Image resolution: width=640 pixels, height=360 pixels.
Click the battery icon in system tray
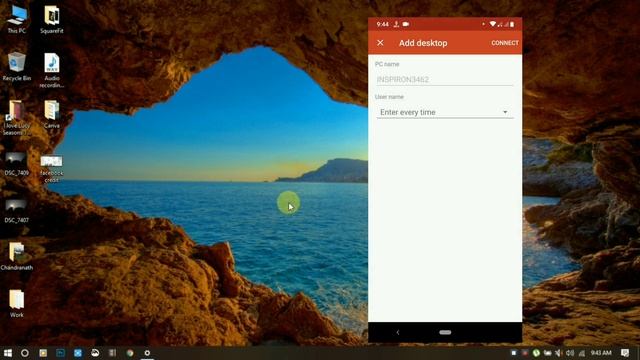pos(547,353)
